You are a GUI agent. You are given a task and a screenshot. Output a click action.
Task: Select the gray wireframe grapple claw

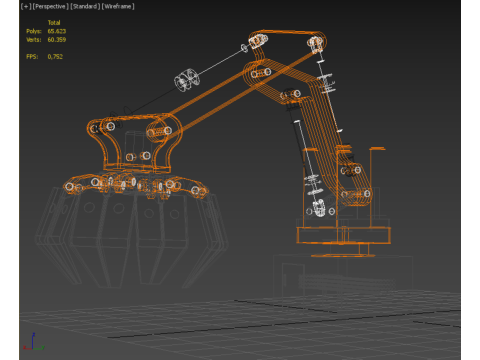coord(132,238)
